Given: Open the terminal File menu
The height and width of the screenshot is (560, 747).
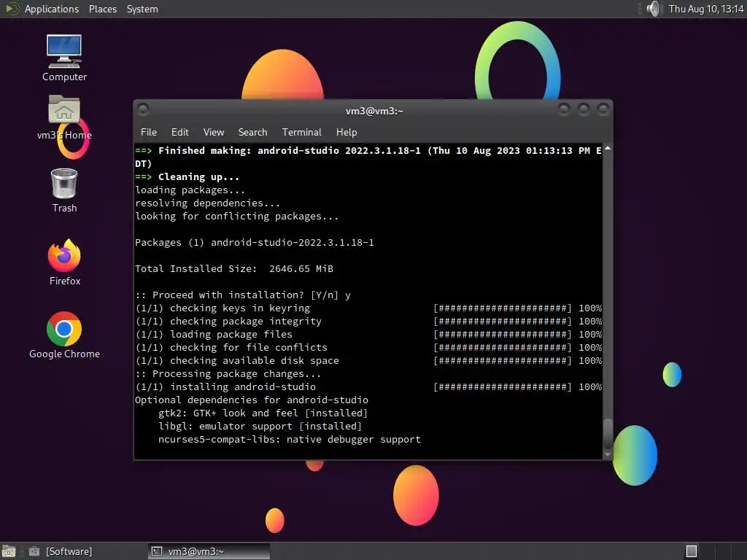Looking at the screenshot, I should [149, 133].
